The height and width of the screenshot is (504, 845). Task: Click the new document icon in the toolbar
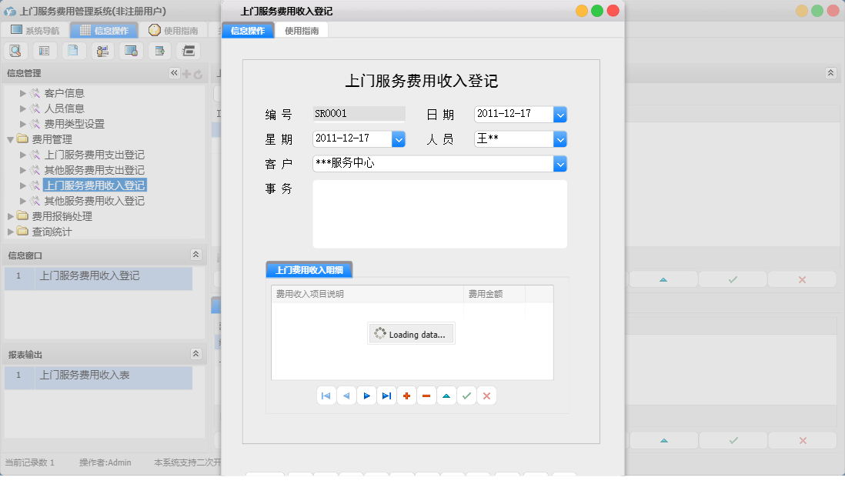pos(73,51)
